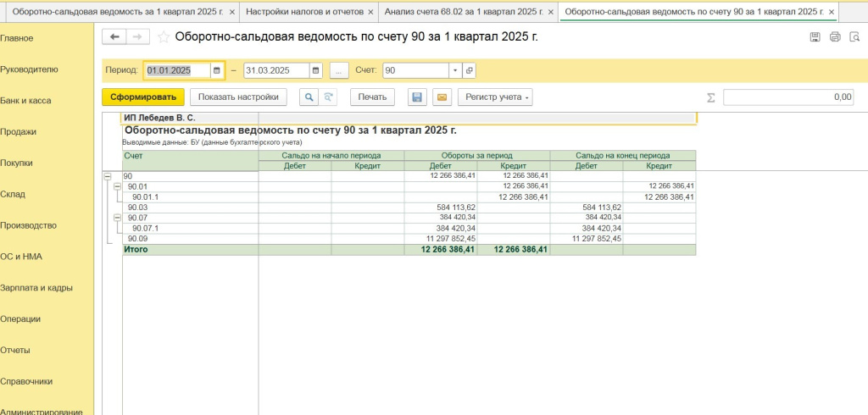Click debit turnover 11 297 852,45 cell

(441, 239)
